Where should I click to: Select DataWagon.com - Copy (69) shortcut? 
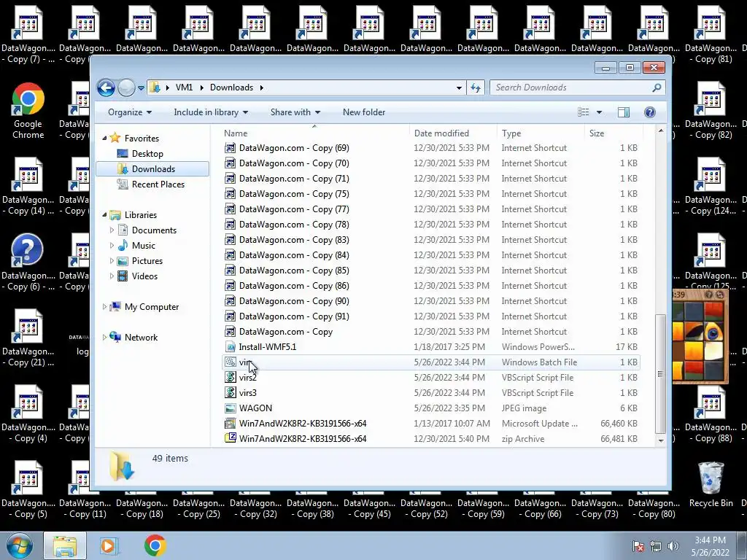click(430, 148)
